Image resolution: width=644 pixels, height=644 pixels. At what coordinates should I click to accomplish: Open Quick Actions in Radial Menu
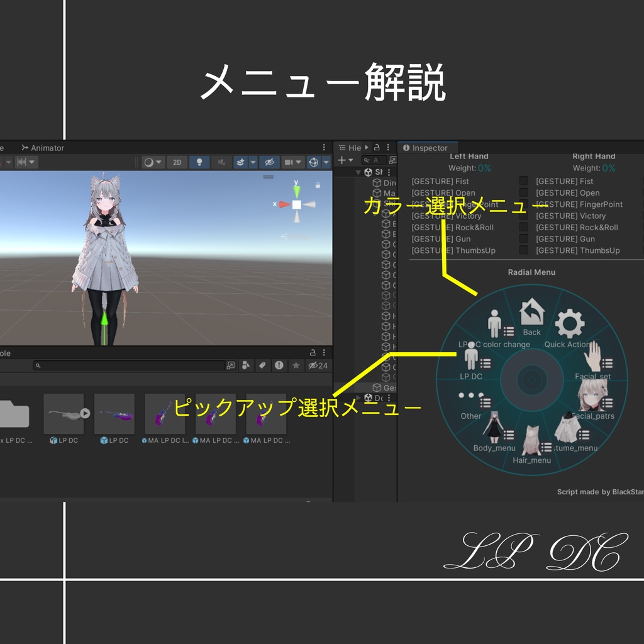click(x=570, y=328)
